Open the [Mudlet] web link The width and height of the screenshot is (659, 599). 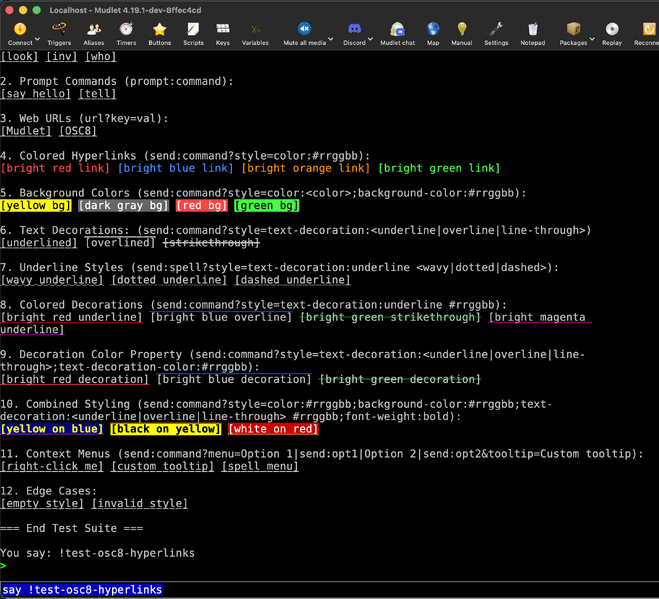tap(26, 131)
